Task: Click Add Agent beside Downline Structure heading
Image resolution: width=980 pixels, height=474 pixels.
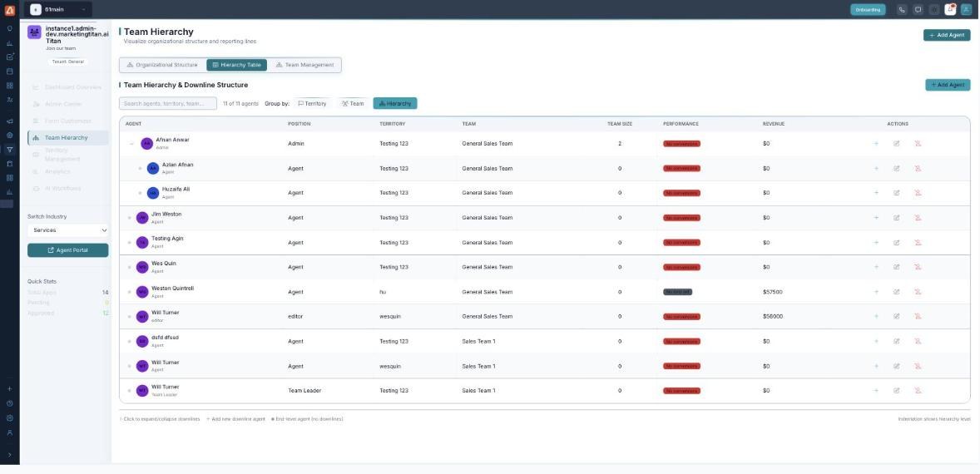Action: point(948,85)
